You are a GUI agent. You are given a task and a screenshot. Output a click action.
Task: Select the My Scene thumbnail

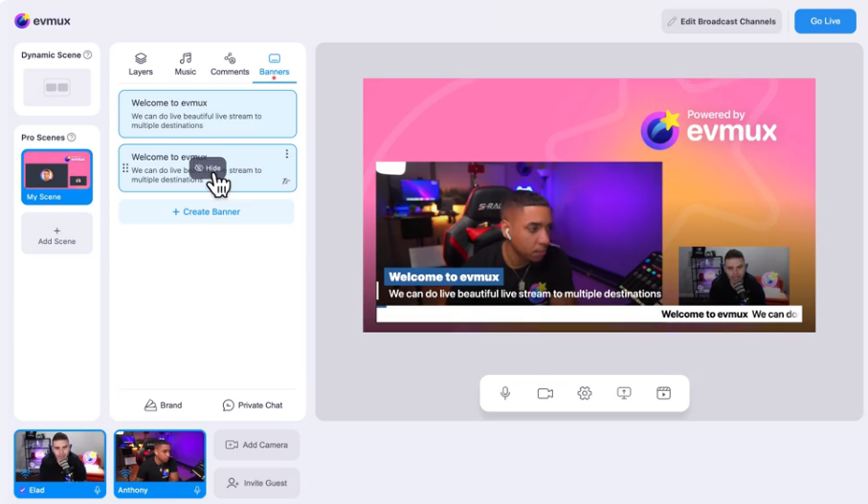[x=57, y=177]
